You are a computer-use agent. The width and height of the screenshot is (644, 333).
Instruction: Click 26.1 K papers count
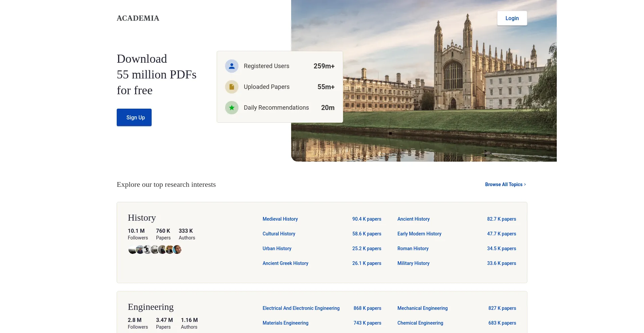(x=367, y=263)
